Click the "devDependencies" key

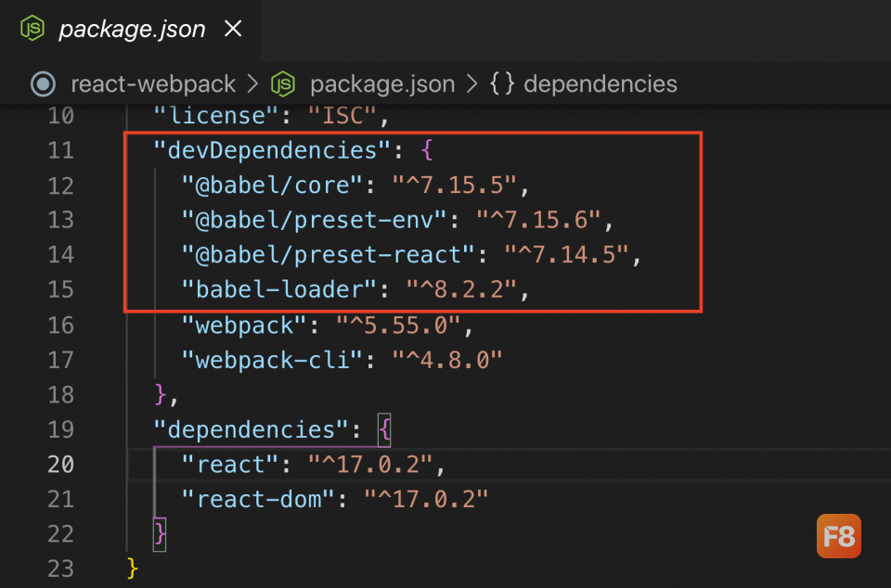tap(273, 150)
